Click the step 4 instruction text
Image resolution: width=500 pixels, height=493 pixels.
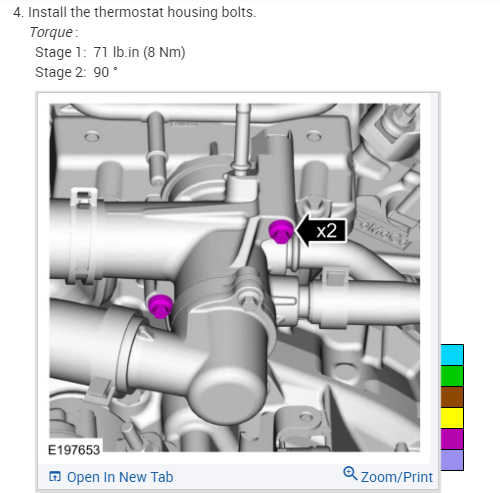tap(142, 12)
